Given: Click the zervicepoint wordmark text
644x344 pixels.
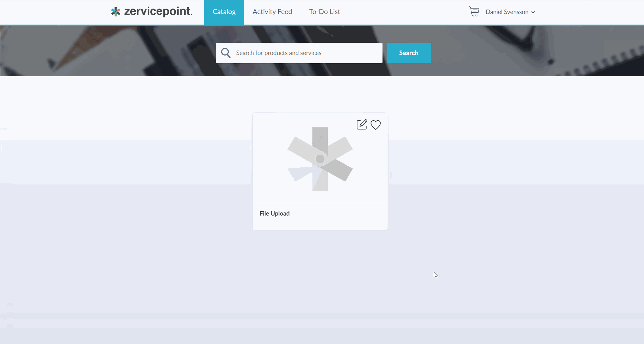Looking at the screenshot, I should click(158, 12).
